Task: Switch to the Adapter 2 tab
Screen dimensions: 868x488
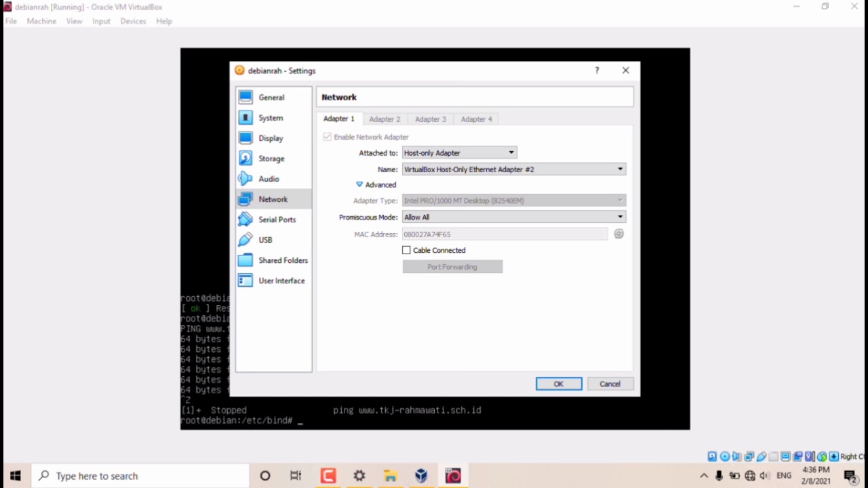Action: tap(384, 119)
